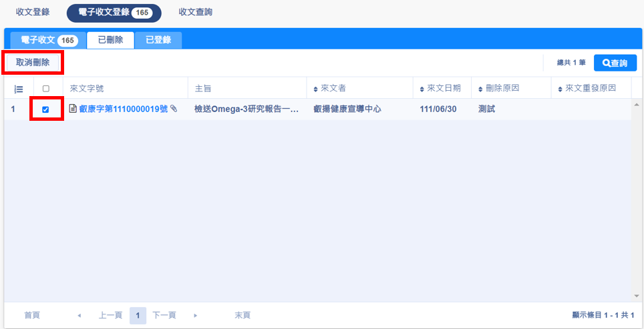Open the 收文查詢 top tab

(196, 12)
